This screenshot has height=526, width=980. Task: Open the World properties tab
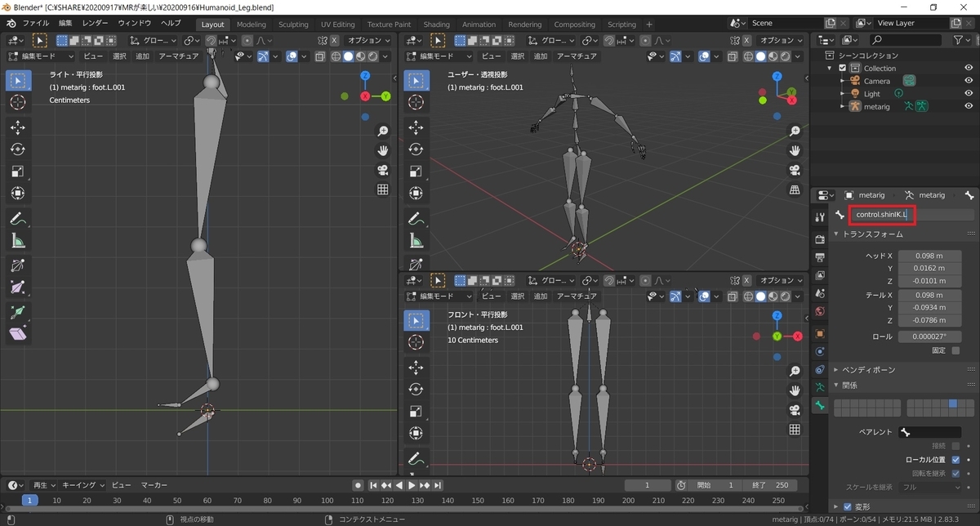click(820, 310)
